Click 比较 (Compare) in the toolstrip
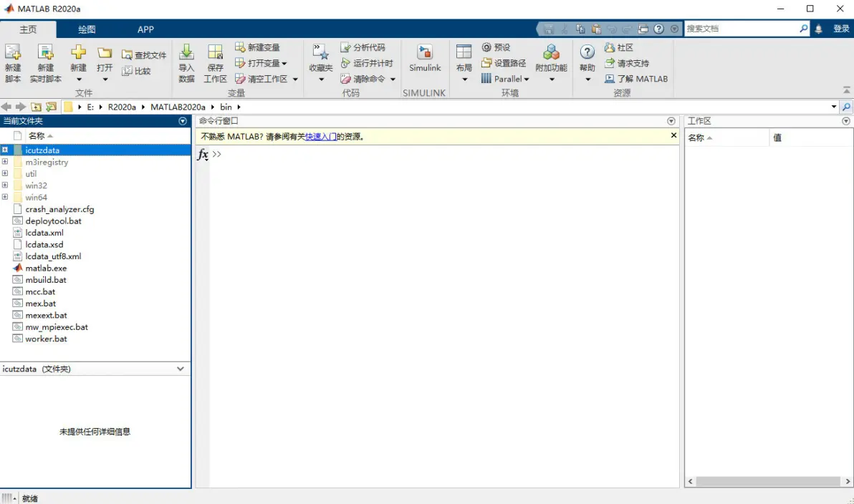 [x=137, y=71]
